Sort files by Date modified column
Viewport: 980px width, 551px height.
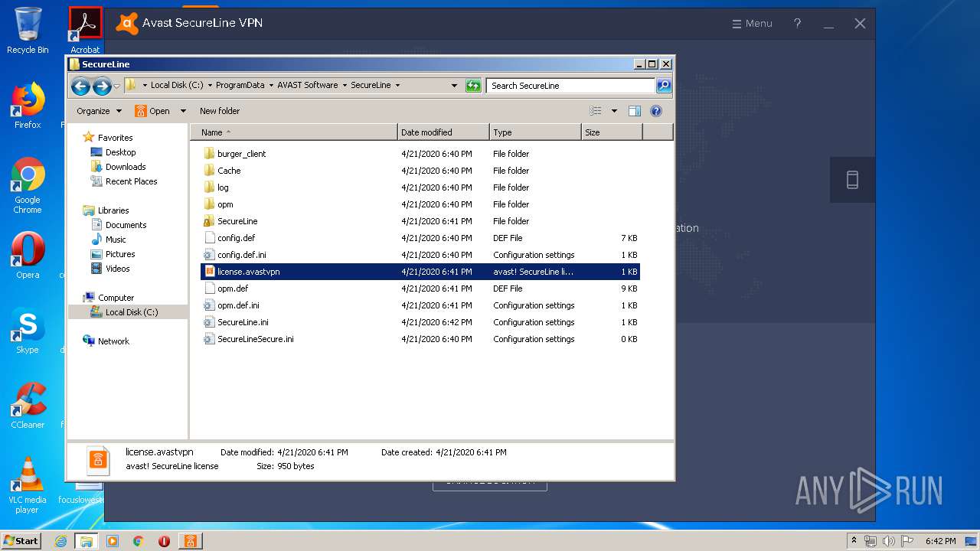pos(444,132)
